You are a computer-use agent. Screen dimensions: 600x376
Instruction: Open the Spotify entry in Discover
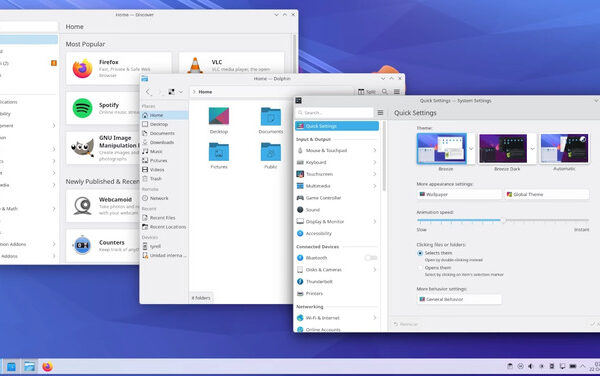103,108
